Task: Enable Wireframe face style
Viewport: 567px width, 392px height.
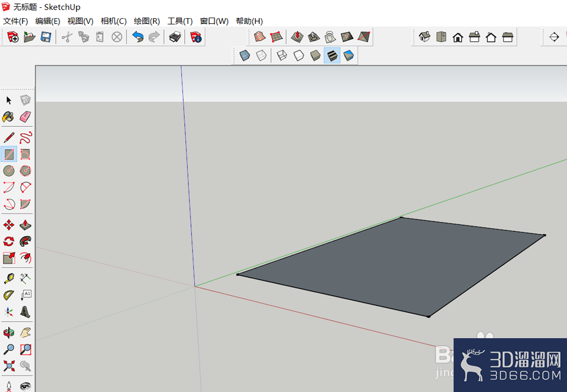Action: (282, 56)
